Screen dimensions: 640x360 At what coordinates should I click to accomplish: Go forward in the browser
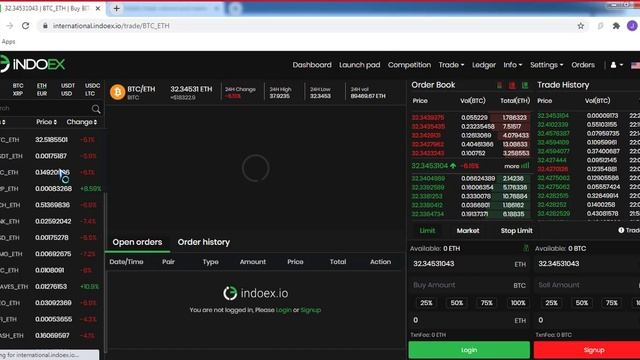click(x=9, y=26)
